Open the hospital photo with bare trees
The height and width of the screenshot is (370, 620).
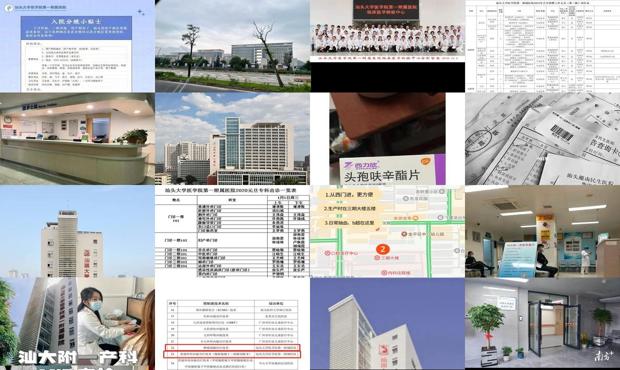pos(232,46)
